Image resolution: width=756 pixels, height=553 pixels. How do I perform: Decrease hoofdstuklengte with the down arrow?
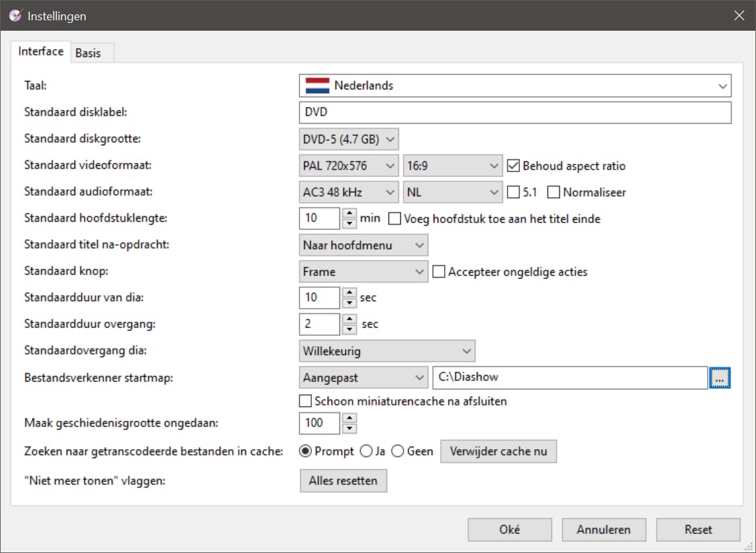[350, 224]
